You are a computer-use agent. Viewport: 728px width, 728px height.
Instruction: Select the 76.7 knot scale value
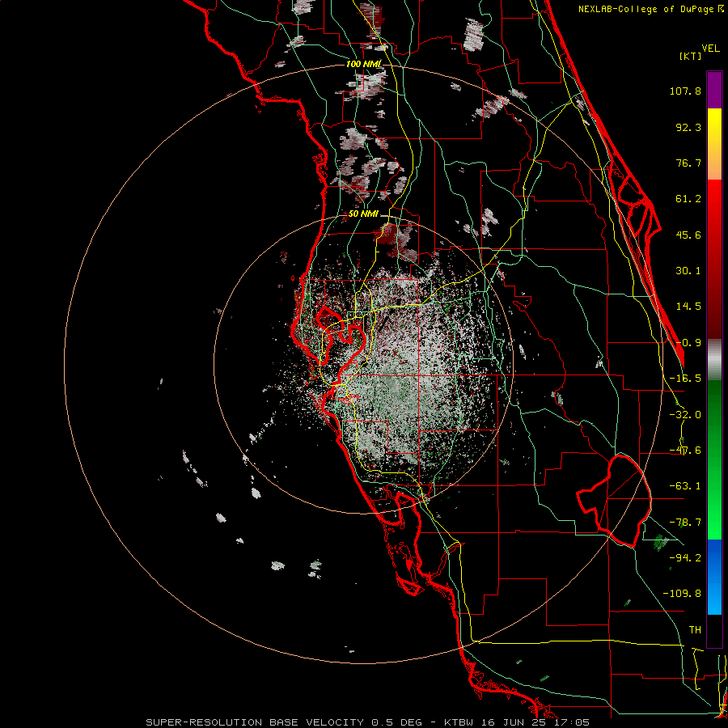tap(688, 163)
